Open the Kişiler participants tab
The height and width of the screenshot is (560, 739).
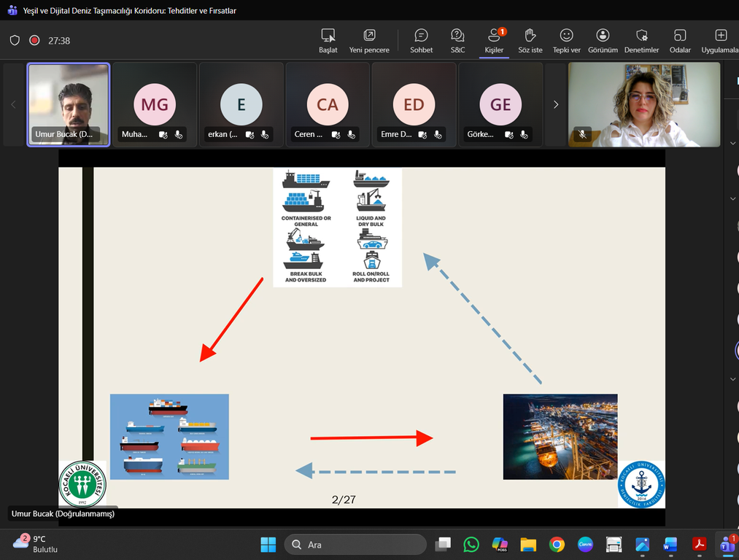pyautogui.click(x=495, y=40)
